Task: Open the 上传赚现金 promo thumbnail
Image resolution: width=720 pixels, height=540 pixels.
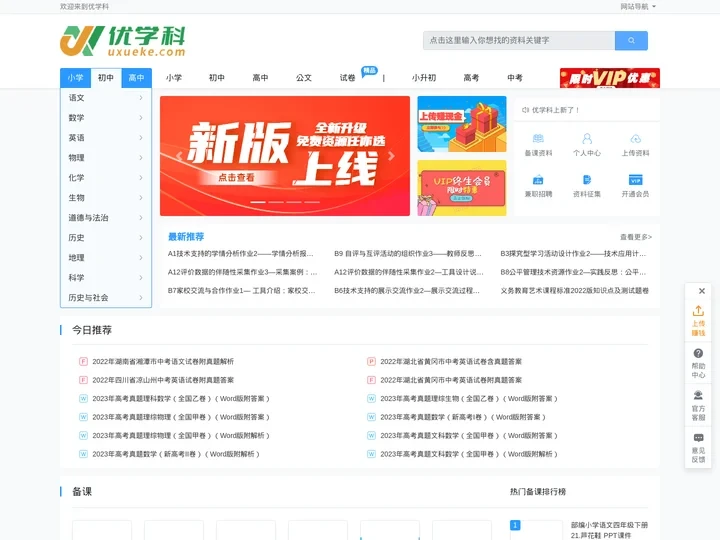Action: pyautogui.click(x=461, y=124)
